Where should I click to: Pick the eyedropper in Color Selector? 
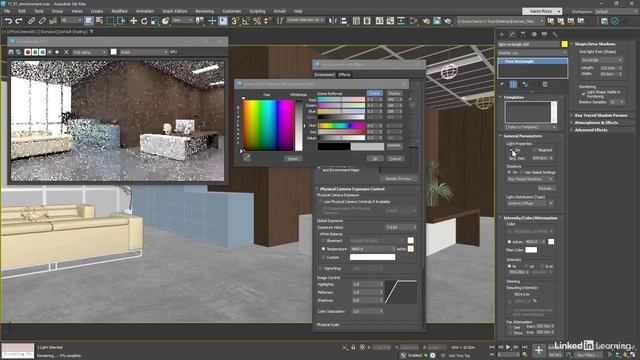coord(247,158)
